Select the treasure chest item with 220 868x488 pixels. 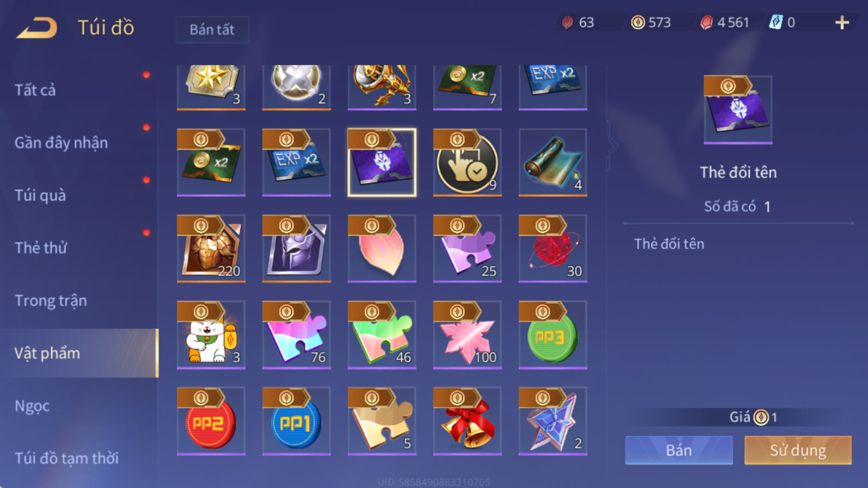[x=211, y=248]
